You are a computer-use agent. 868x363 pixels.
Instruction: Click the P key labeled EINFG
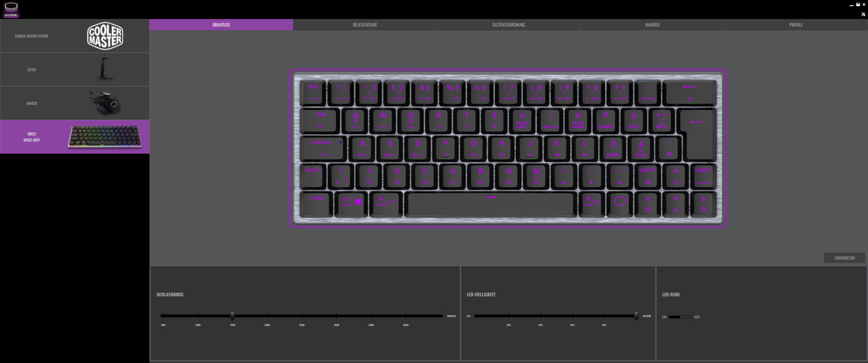coord(606,120)
